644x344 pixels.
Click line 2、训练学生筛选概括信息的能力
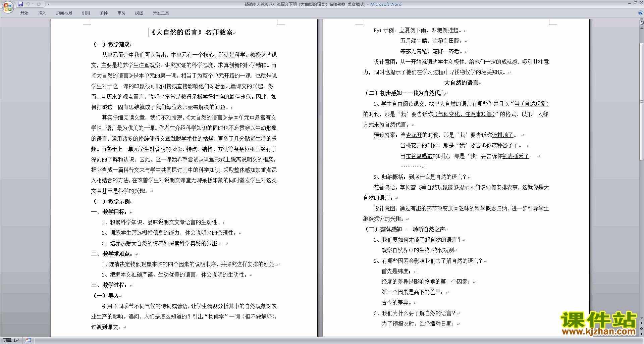pyautogui.click(x=169, y=233)
